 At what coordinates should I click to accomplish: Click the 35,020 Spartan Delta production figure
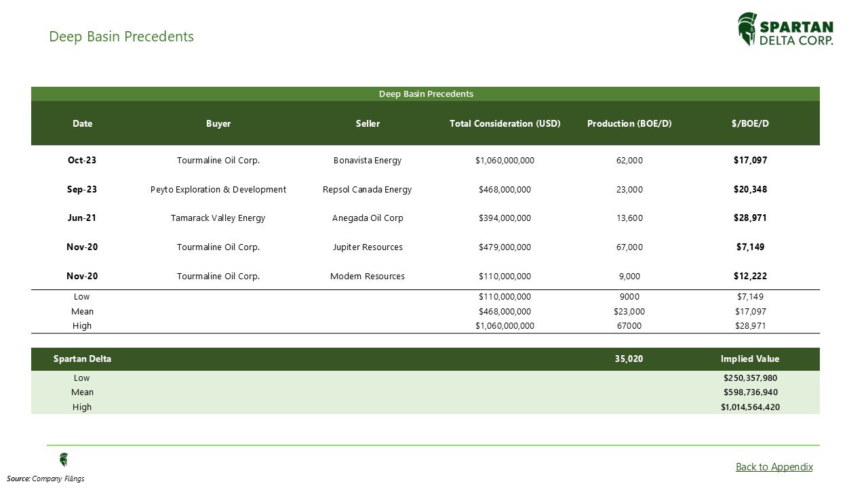click(x=629, y=359)
